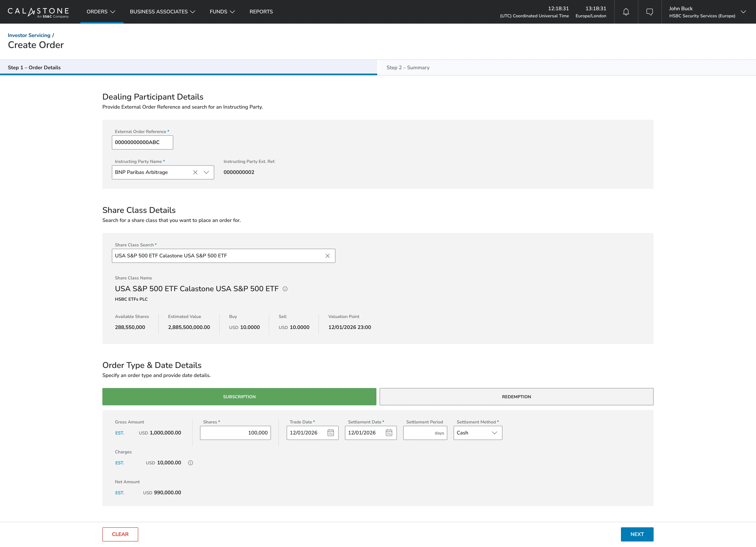Image resolution: width=756 pixels, height=547 pixels.
Task: Focus the External Order Reference field
Action: (142, 143)
